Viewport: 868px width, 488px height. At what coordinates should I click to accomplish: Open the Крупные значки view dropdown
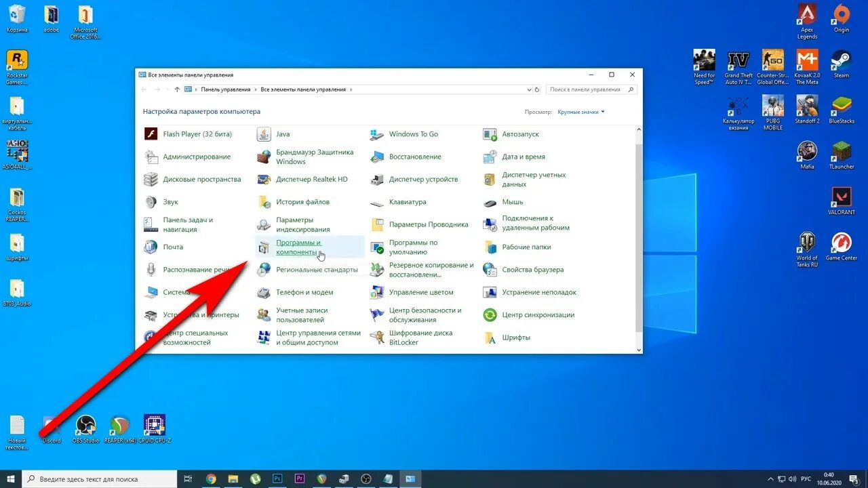coord(581,112)
